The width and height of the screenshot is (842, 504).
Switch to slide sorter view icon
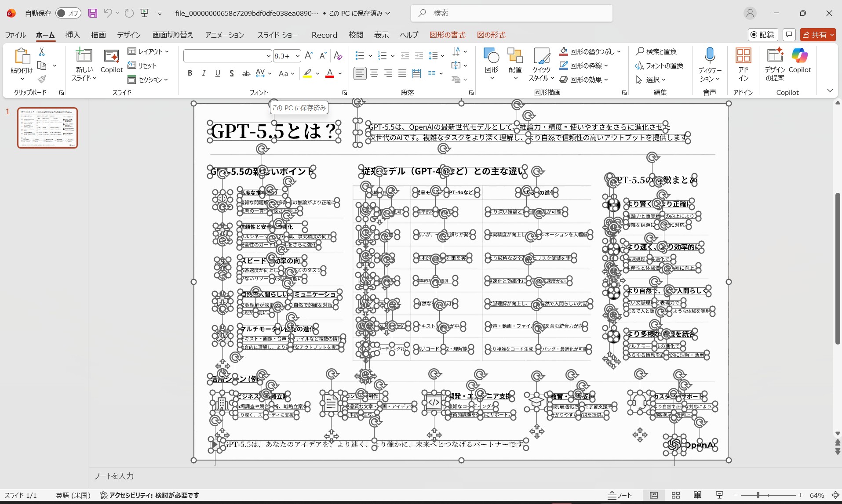pyautogui.click(x=676, y=495)
